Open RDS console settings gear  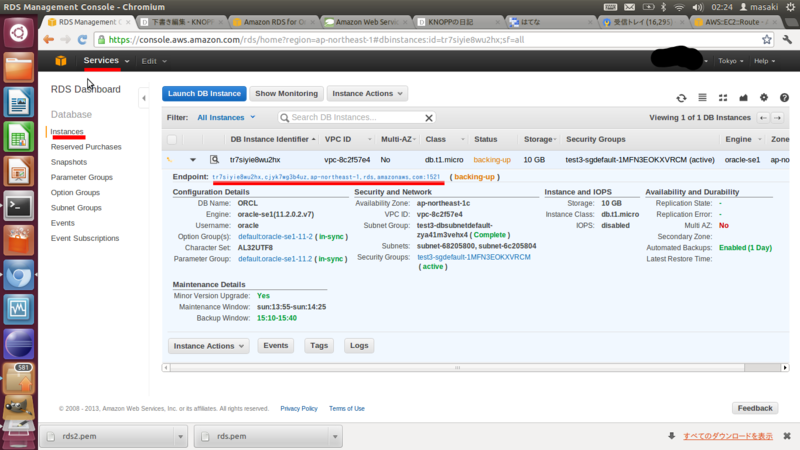coord(764,97)
